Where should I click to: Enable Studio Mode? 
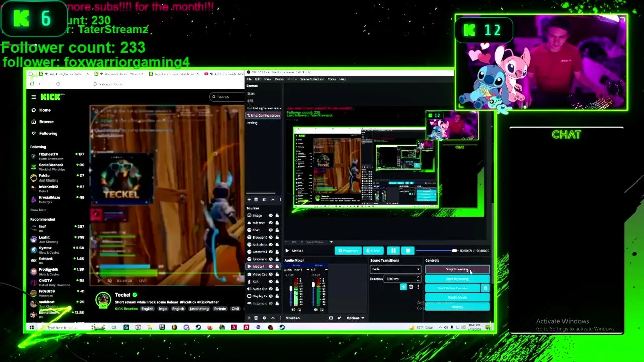457,297
